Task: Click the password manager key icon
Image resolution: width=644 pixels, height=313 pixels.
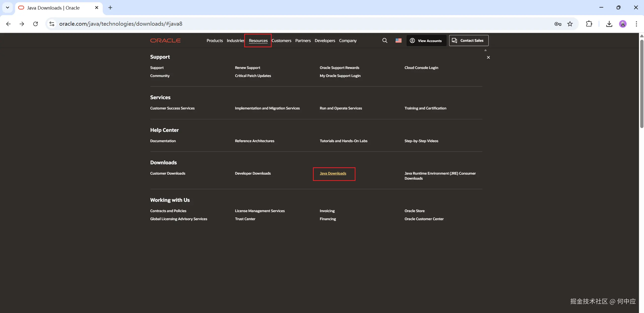Action: (x=558, y=24)
